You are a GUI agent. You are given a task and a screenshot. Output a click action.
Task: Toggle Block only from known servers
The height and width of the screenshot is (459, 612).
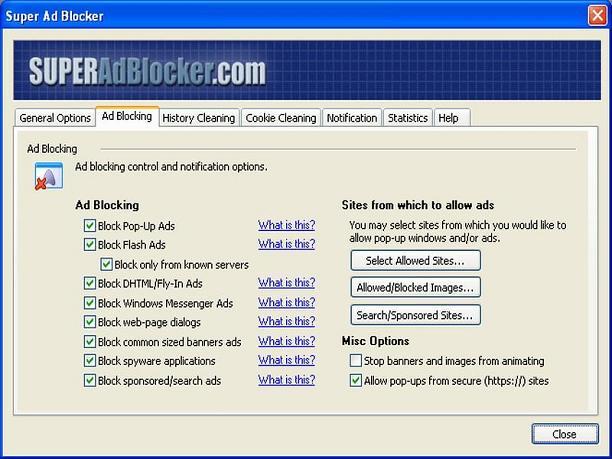point(106,264)
